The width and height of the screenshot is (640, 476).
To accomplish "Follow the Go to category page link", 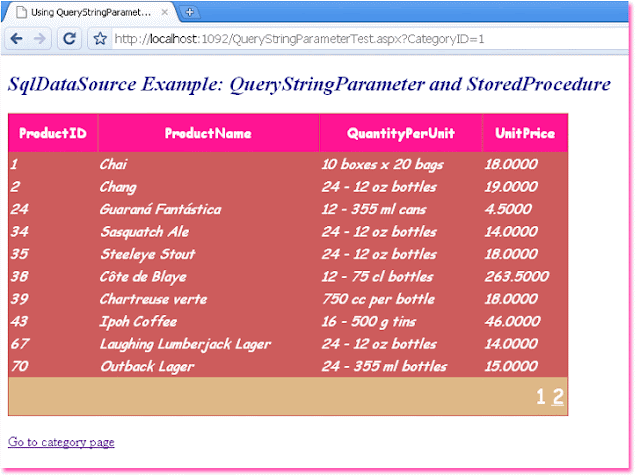I will (x=61, y=442).
